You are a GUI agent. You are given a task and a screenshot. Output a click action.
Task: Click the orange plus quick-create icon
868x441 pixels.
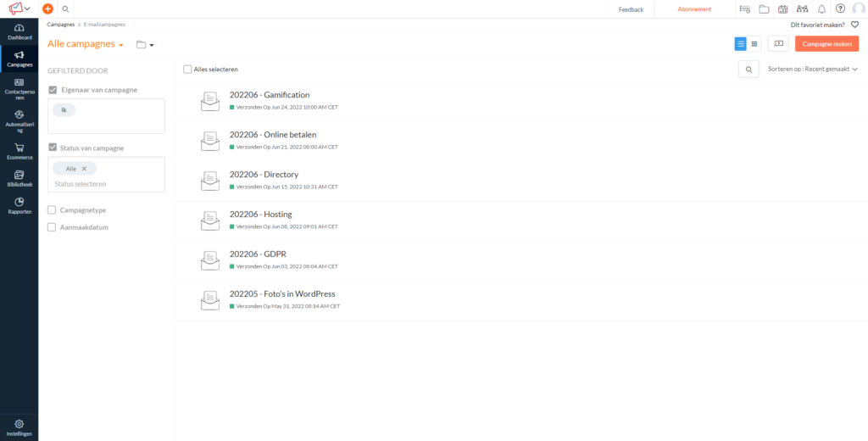(47, 8)
